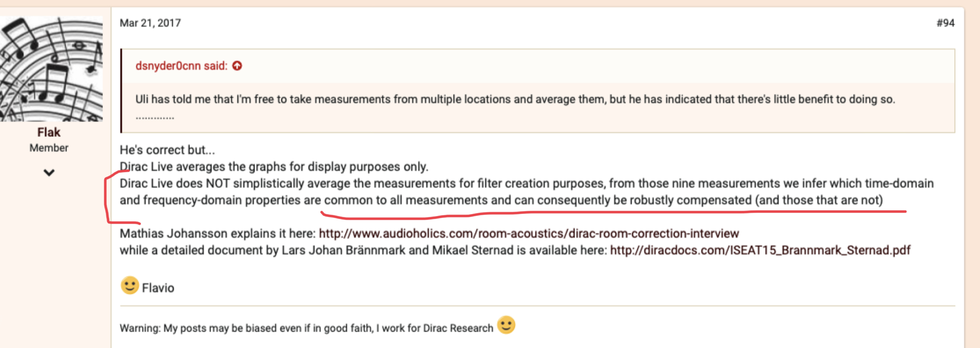This screenshot has width=980, height=348.
Task: Open the audioholics.com dirac-room-correction-interview link
Action: (529, 234)
